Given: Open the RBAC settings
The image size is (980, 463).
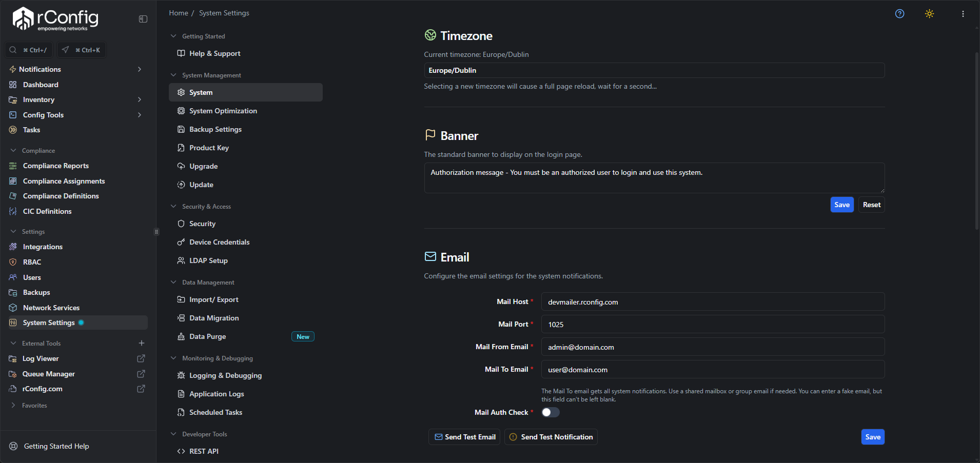Looking at the screenshot, I should coord(31,262).
